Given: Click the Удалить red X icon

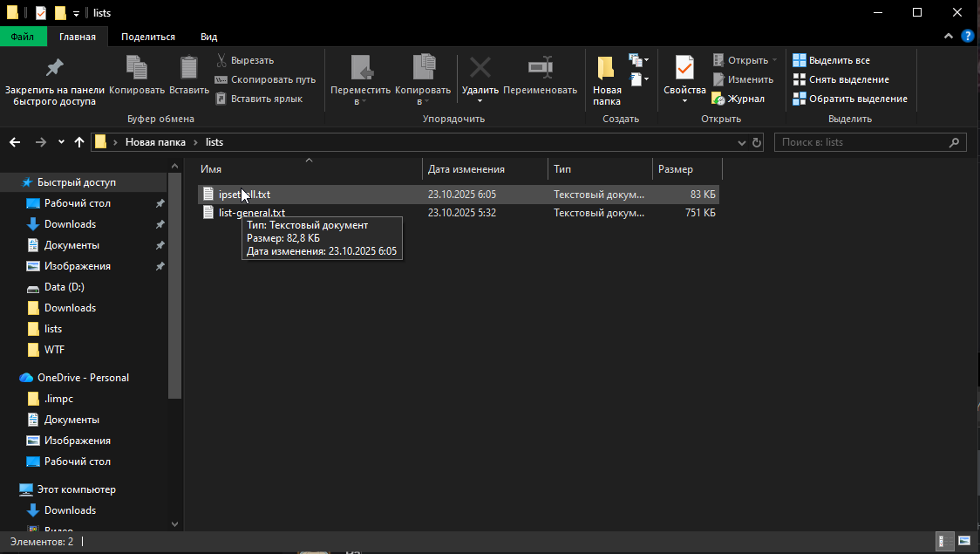Looking at the screenshot, I should 480,67.
